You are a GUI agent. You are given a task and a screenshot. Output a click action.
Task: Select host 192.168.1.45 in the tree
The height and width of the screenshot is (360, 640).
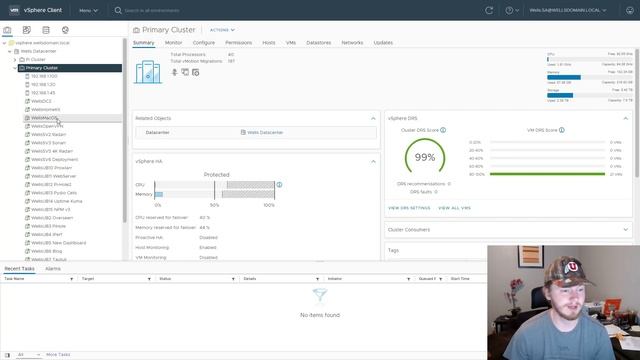tap(43, 93)
